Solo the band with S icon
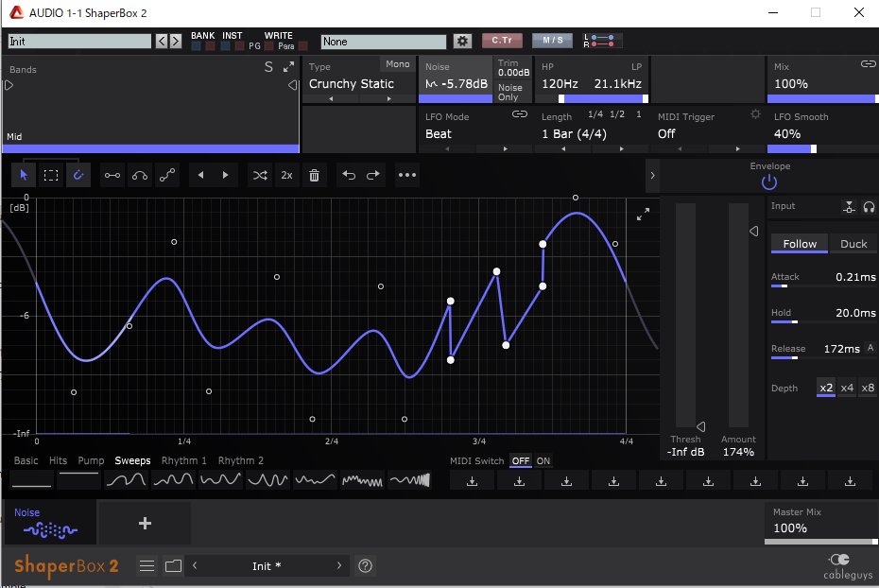This screenshot has width=879, height=588. click(x=268, y=67)
